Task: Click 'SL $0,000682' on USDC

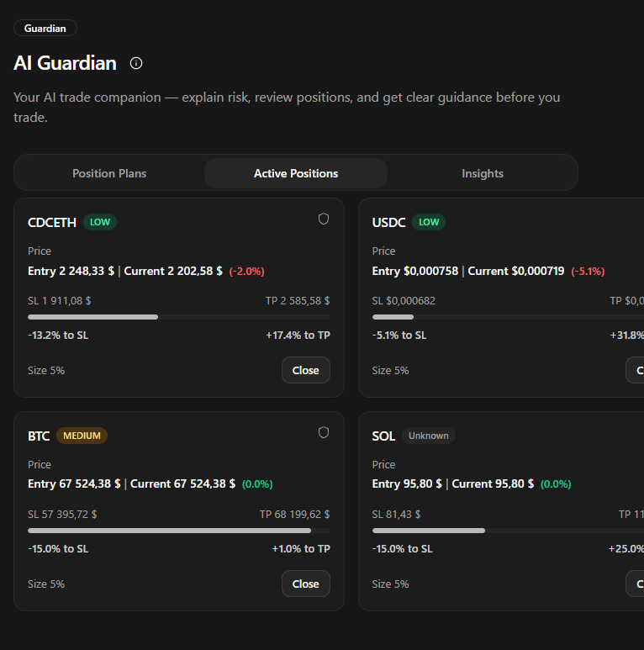Action: (404, 301)
